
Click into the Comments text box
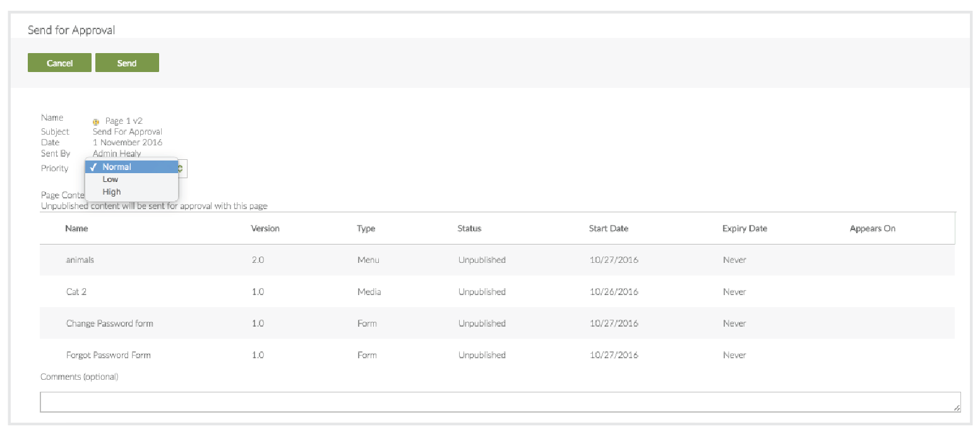click(499, 402)
